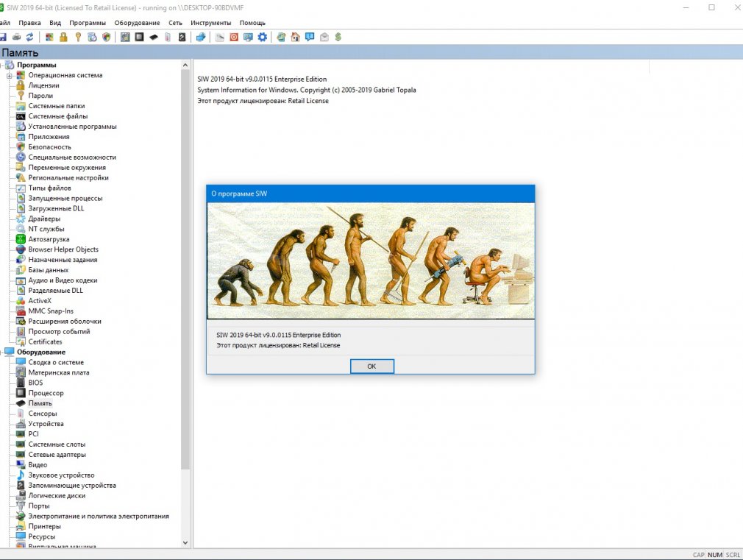Open the Инструменты menu
Image resolution: width=743 pixels, height=560 pixels.
211,23
